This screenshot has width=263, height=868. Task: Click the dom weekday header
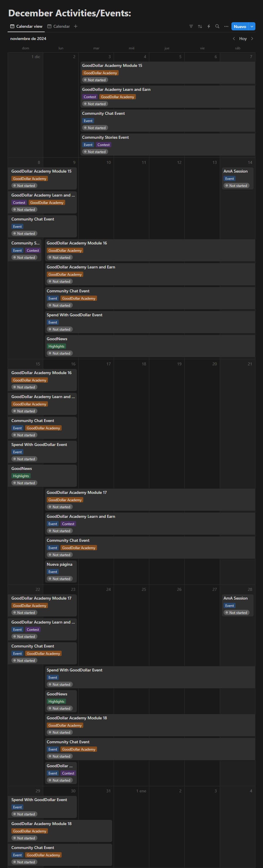point(26,48)
